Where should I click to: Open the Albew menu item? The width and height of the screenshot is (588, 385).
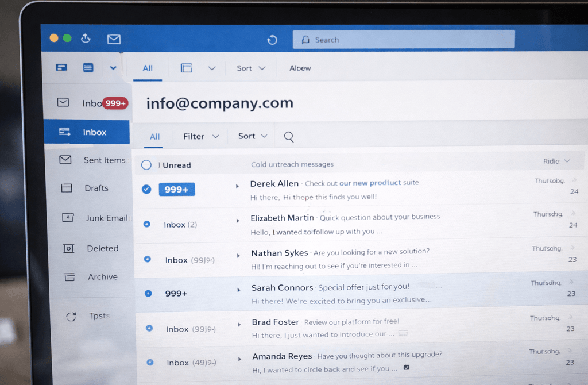(x=300, y=68)
